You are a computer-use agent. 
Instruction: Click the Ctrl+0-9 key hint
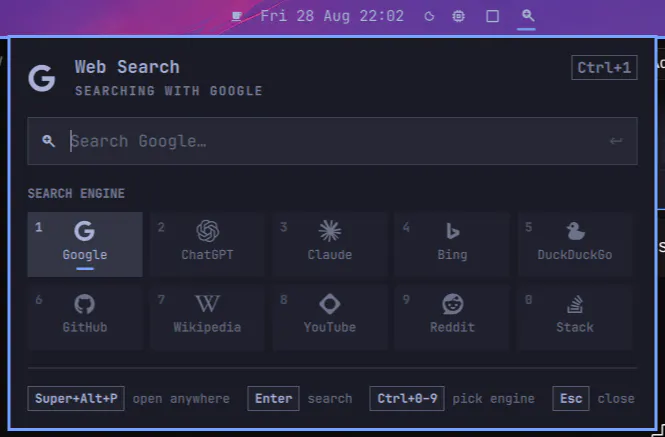(x=407, y=398)
